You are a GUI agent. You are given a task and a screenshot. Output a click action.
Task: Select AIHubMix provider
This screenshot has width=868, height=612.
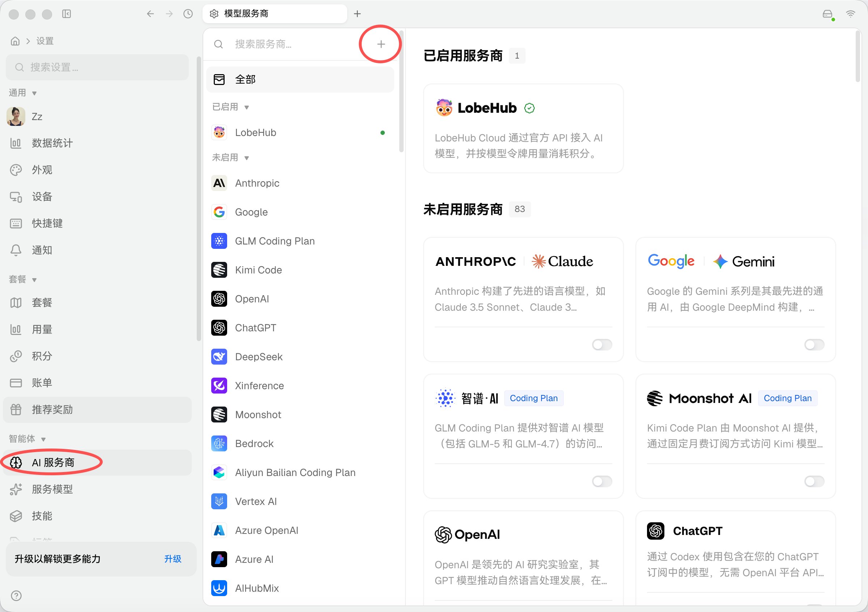coord(300,588)
